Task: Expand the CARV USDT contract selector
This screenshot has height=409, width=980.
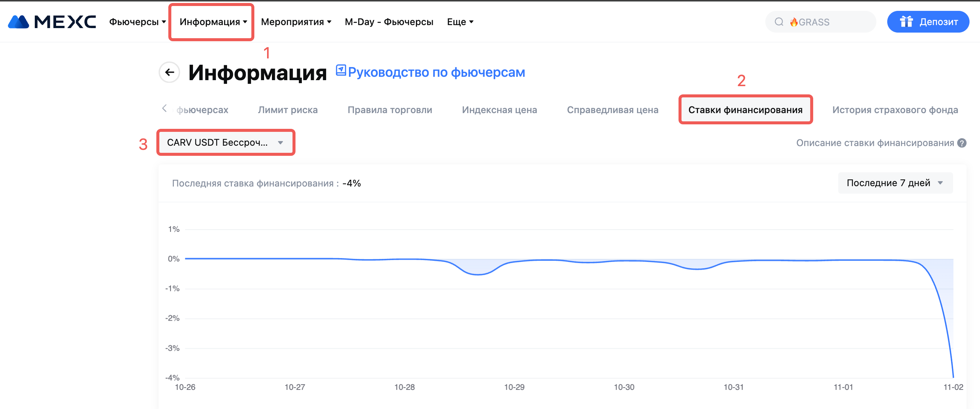Action: pyautogui.click(x=226, y=142)
